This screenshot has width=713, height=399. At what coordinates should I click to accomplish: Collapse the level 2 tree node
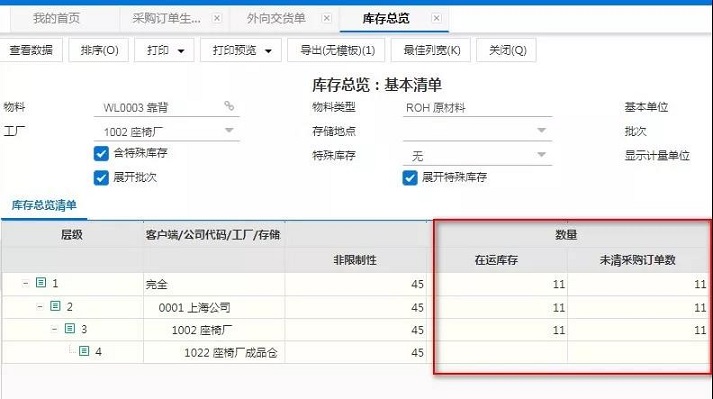coord(40,306)
